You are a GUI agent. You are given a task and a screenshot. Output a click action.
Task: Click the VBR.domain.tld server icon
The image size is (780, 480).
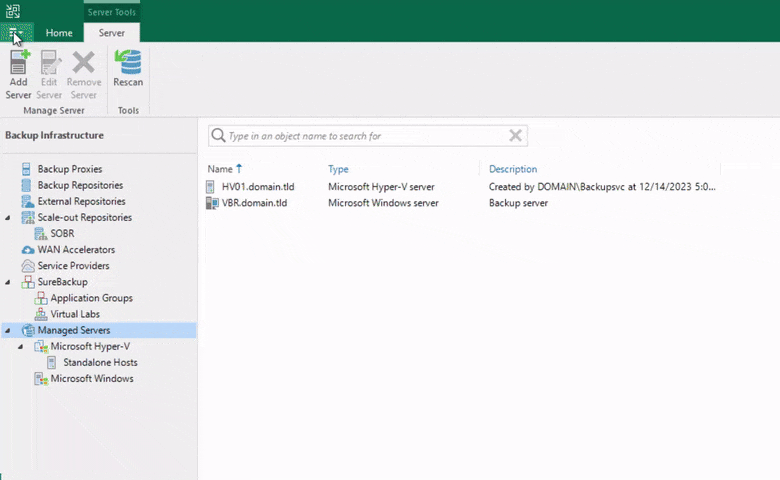click(x=212, y=203)
